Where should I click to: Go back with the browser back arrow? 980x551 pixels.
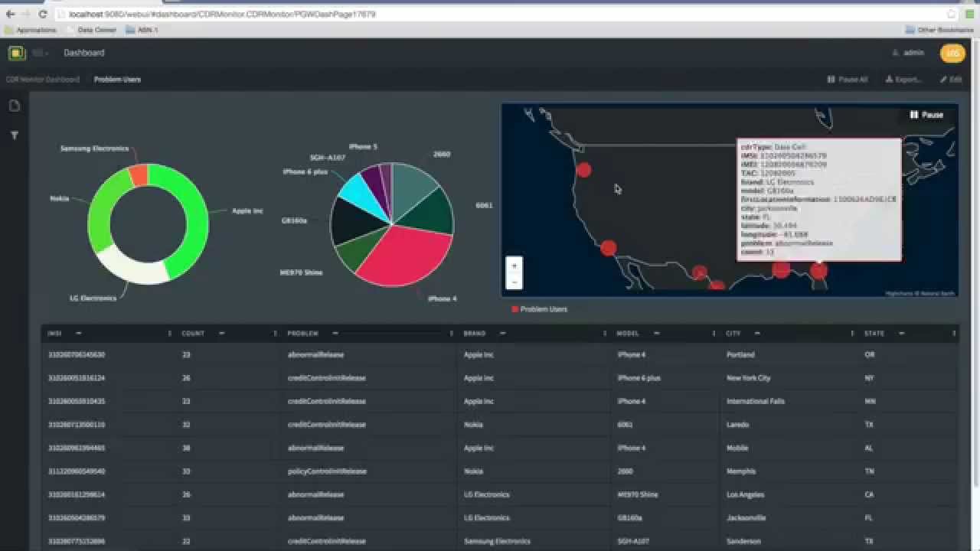point(10,14)
